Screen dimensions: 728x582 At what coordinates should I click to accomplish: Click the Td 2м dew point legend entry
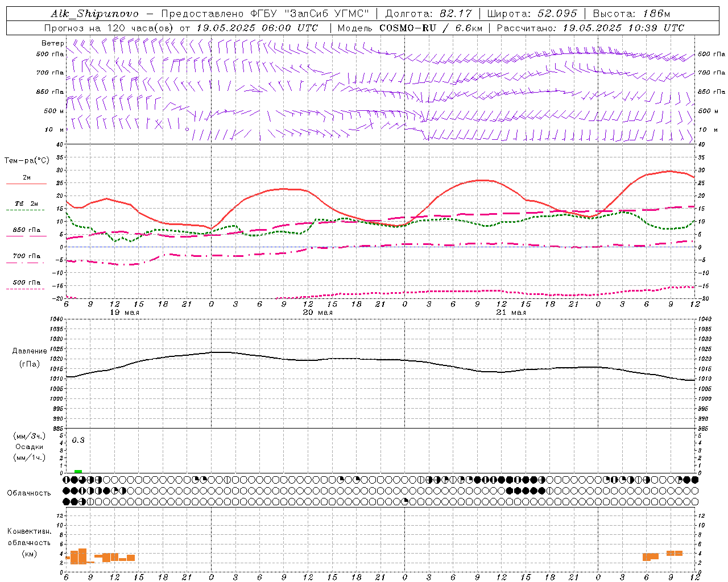tap(26, 203)
